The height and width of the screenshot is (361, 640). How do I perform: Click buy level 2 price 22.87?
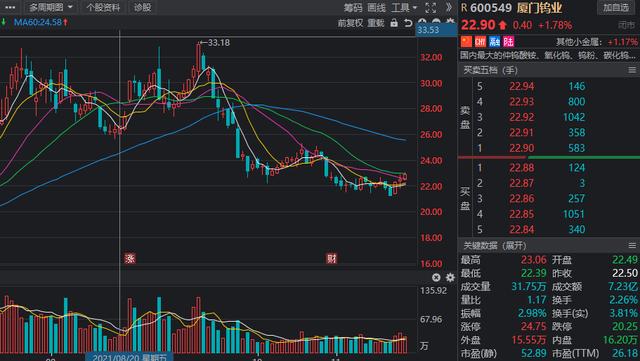(x=521, y=183)
